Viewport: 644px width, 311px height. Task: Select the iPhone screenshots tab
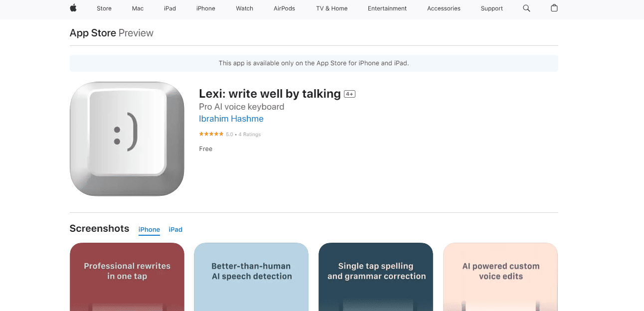click(x=149, y=230)
